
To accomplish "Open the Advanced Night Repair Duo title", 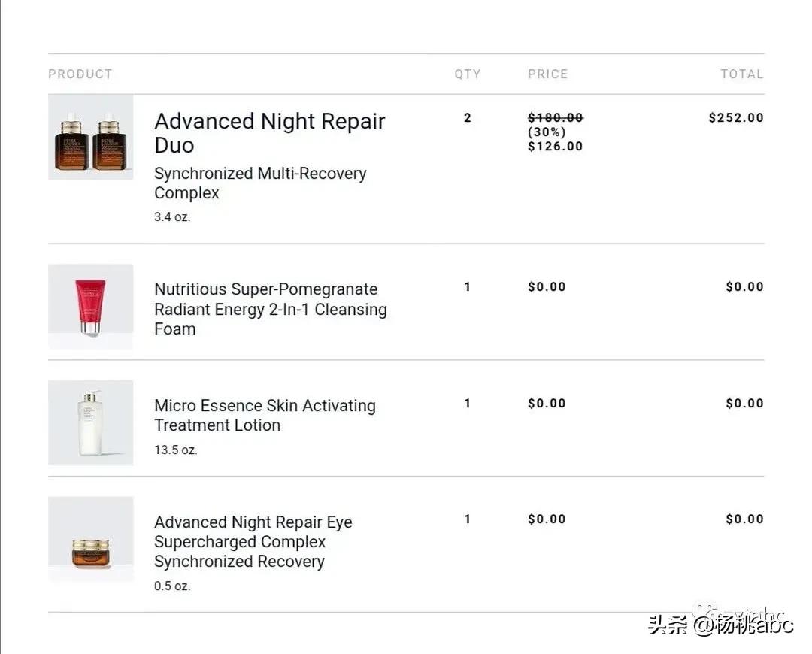I will tap(269, 133).
